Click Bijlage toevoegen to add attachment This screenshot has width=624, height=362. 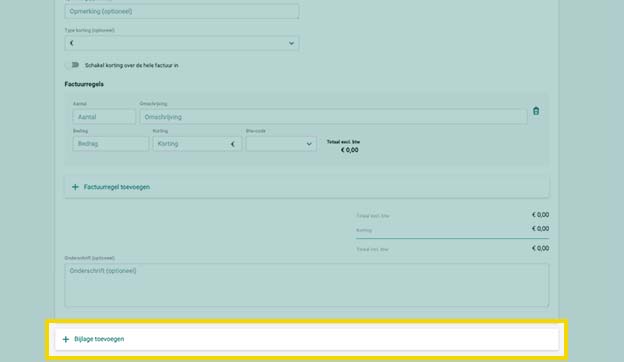[x=306, y=339]
